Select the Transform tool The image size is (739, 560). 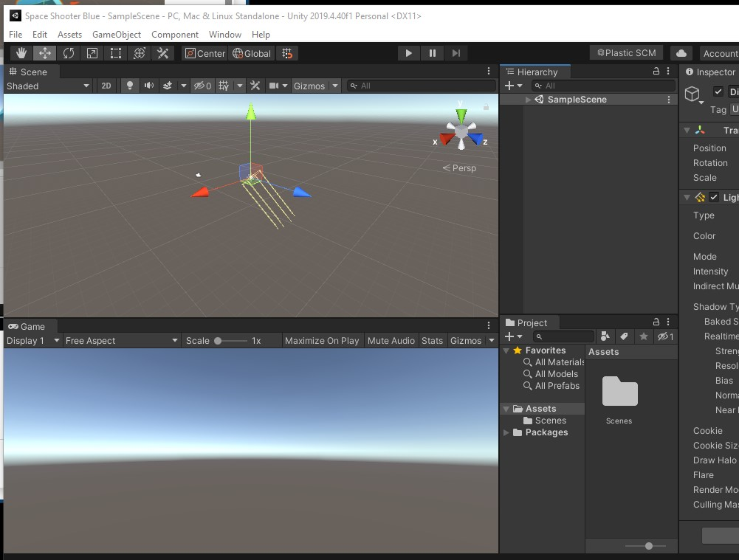coord(139,53)
